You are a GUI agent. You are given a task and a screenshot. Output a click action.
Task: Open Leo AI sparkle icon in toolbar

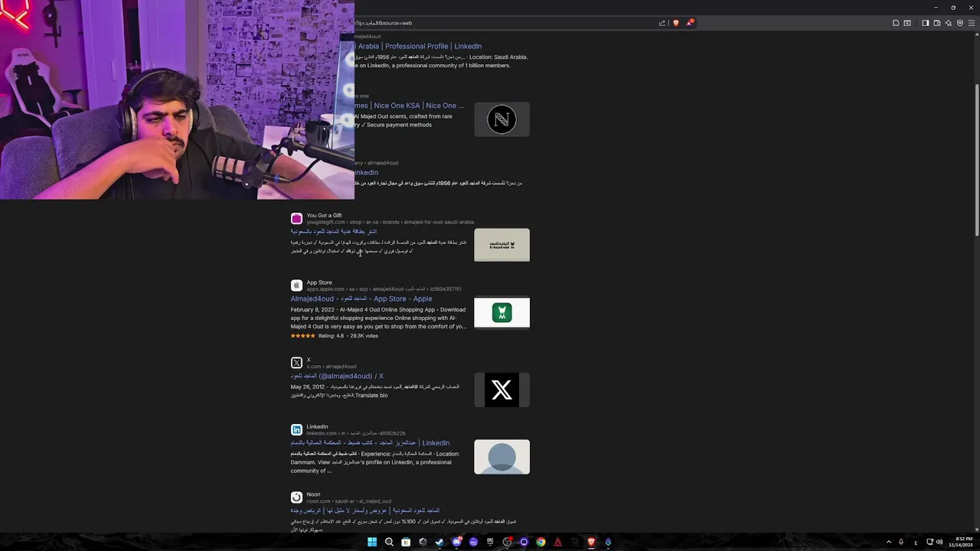click(948, 23)
